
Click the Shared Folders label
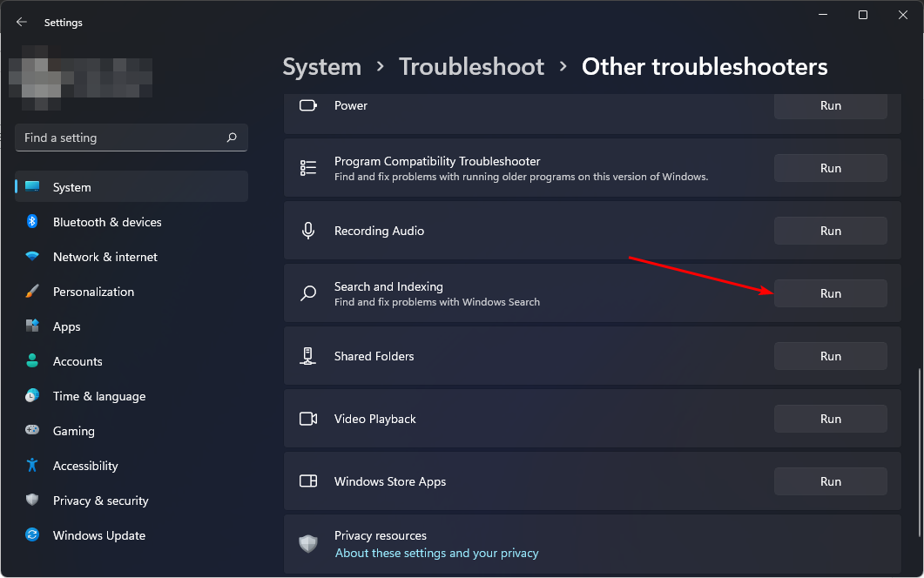click(374, 356)
